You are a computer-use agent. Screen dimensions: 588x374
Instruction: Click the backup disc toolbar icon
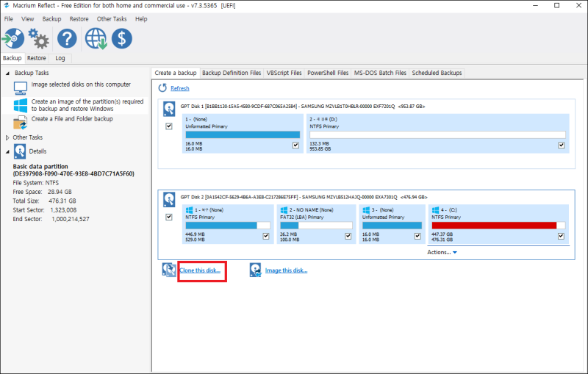pyautogui.click(x=13, y=38)
